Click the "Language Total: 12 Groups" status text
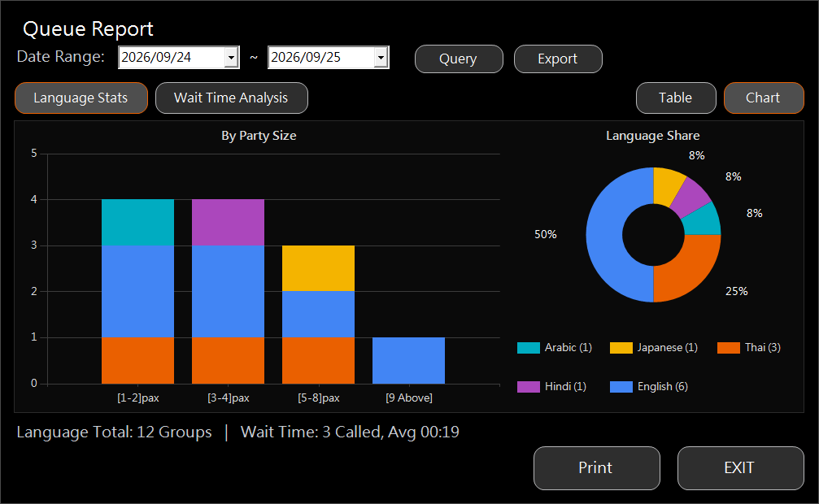This screenshot has height=504, width=819. (x=115, y=432)
